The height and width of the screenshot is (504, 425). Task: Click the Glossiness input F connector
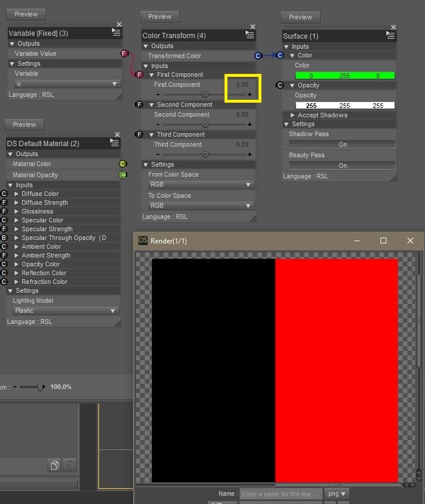4,211
